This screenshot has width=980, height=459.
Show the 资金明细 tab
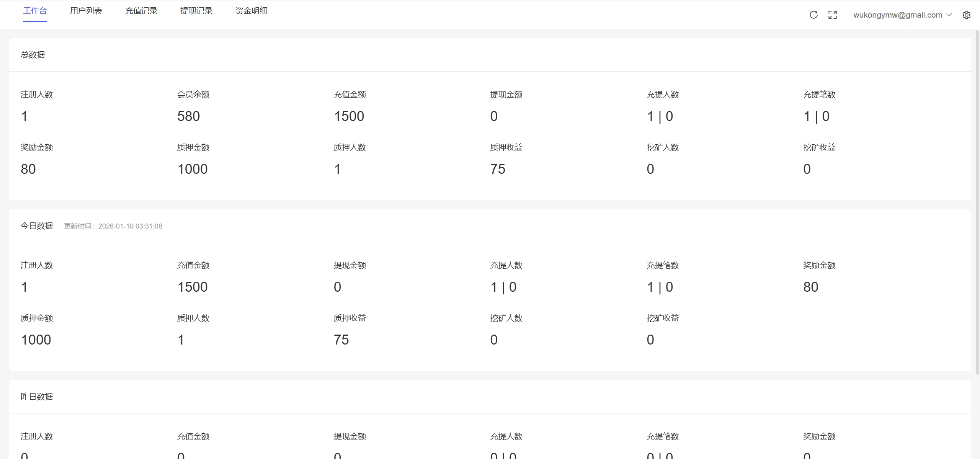pyautogui.click(x=251, y=11)
